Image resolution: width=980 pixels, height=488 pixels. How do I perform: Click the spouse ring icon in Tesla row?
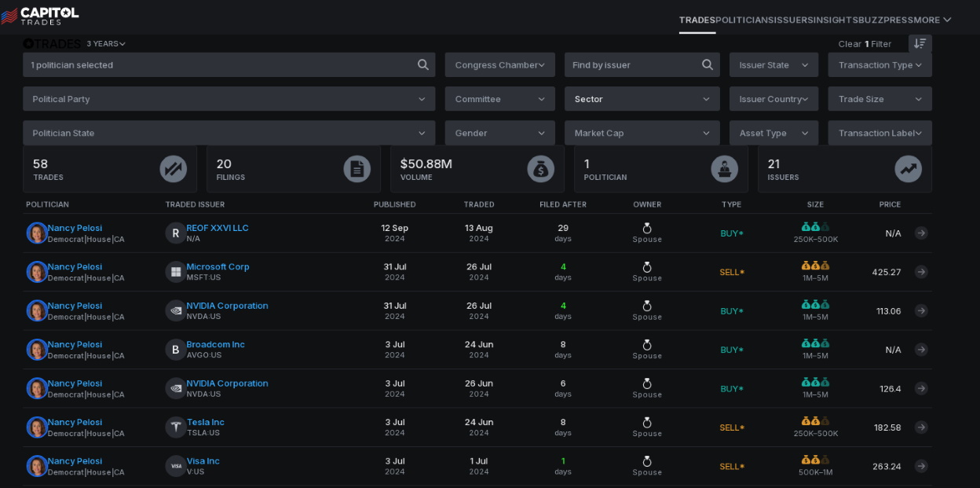click(647, 423)
